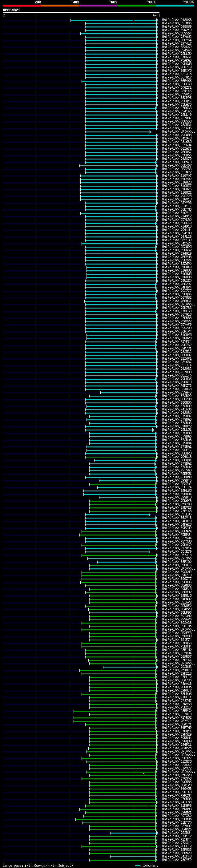
Task: Click the cyan ~100% identity legend segment
Action: click(175, 6)
